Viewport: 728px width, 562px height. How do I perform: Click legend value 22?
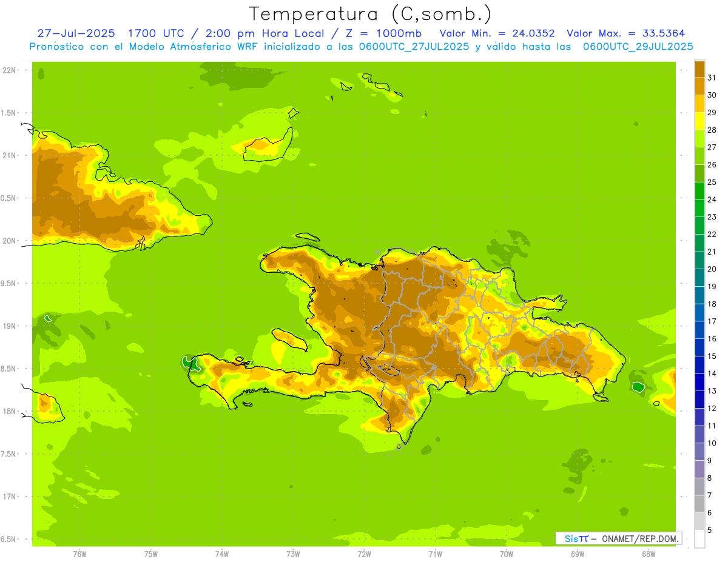coord(712,234)
